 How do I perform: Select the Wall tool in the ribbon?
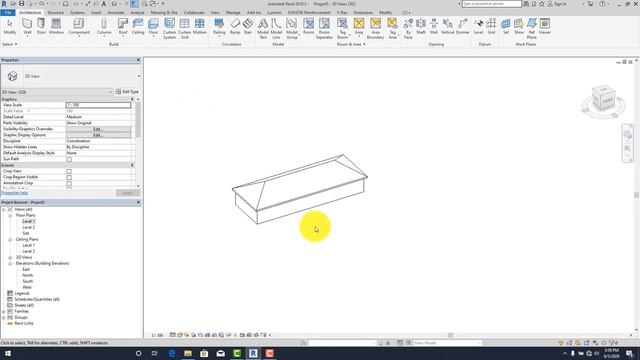pyautogui.click(x=27, y=27)
